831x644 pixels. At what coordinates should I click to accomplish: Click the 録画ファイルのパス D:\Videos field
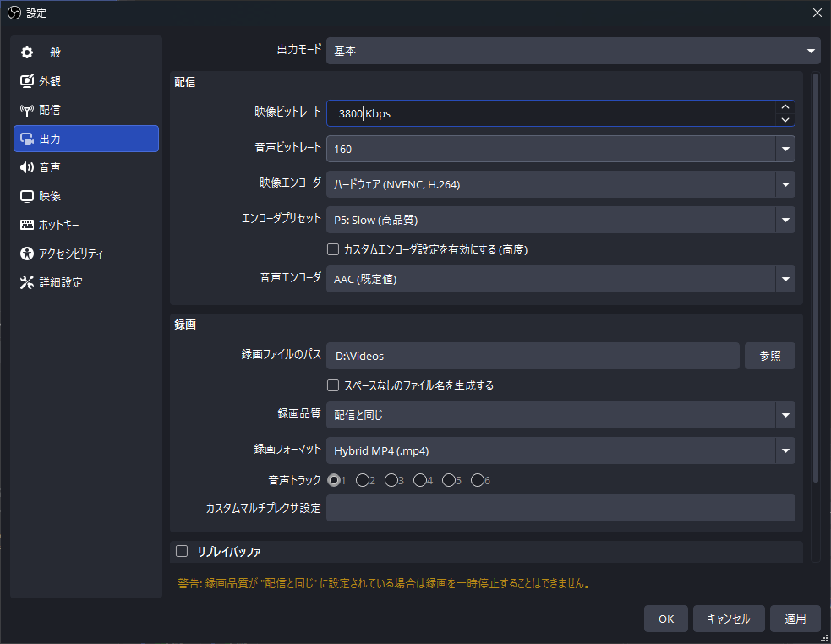(x=533, y=356)
